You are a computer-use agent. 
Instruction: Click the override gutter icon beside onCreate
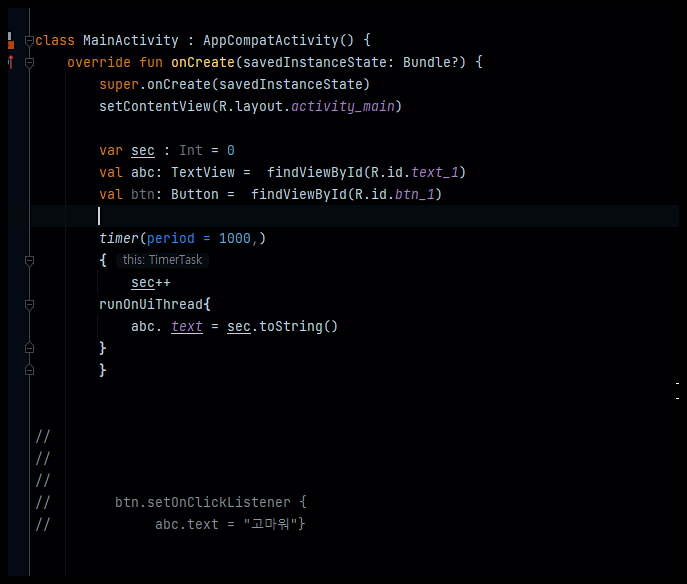pyautogui.click(x=11, y=62)
